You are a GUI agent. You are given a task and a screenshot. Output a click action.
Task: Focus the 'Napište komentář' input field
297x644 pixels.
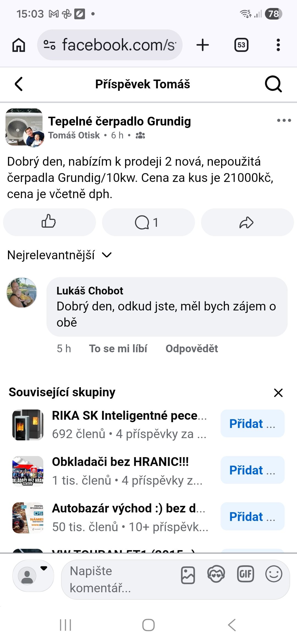(118, 579)
